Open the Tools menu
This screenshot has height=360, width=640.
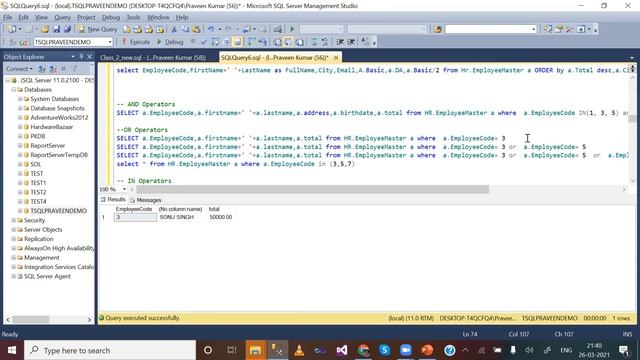(x=133, y=17)
